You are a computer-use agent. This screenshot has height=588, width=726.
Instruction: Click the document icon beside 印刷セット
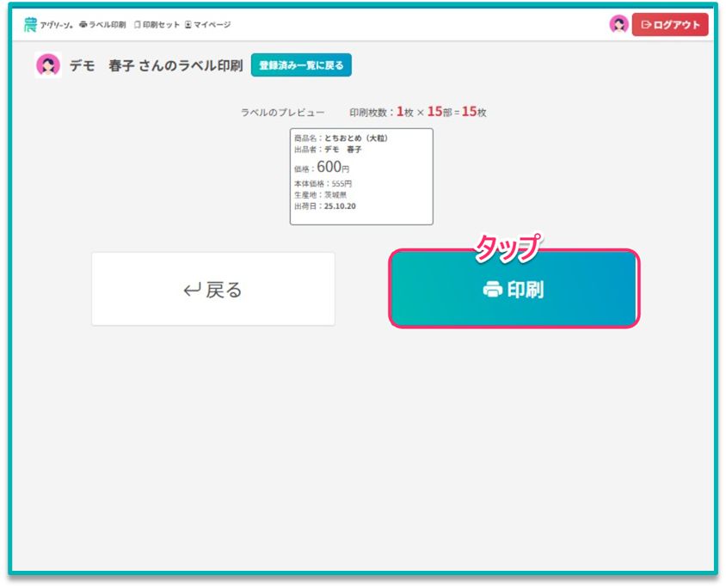(137, 25)
